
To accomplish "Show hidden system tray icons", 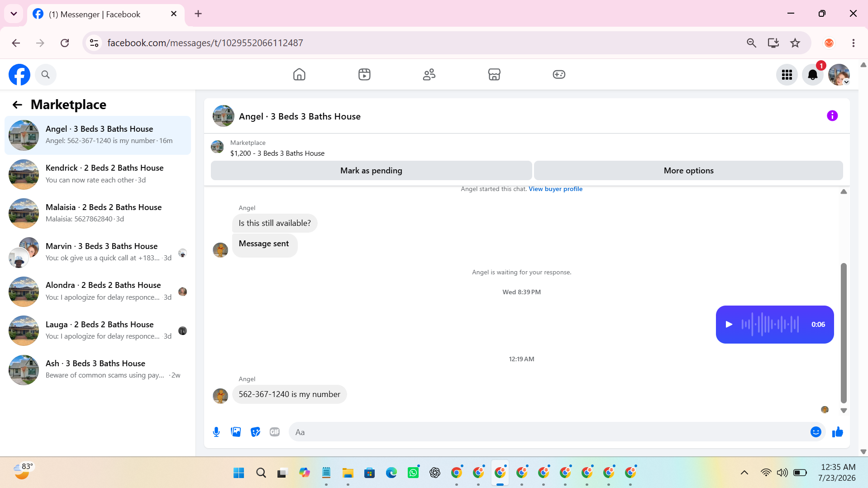I will tap(744, 473).
